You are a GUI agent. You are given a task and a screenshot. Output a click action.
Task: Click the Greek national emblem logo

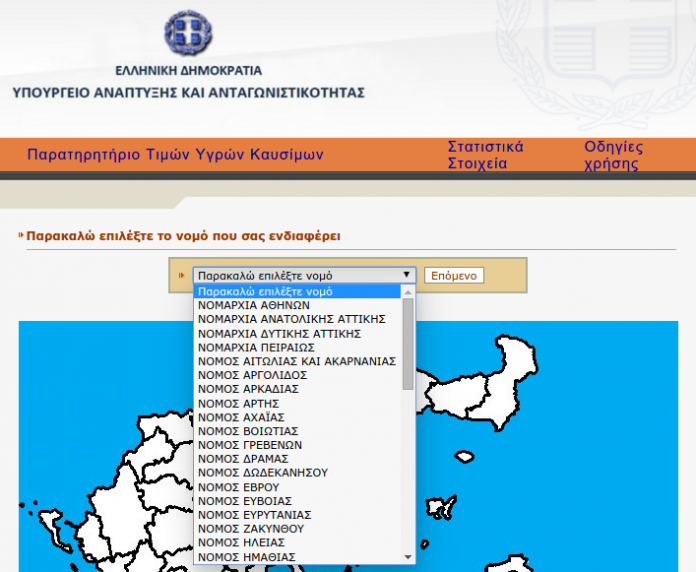(x=188, y=34)
